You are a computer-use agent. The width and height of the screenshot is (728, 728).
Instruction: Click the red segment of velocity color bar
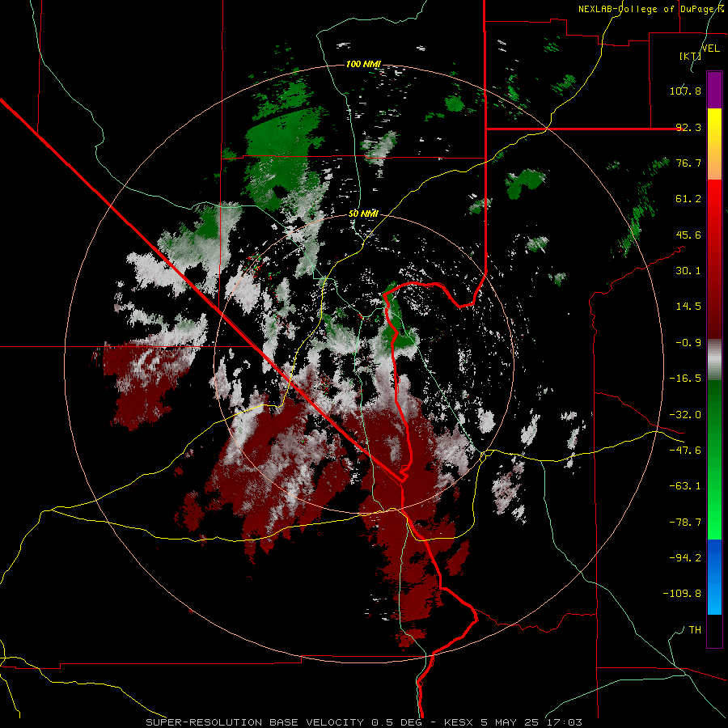click(714, 259)
